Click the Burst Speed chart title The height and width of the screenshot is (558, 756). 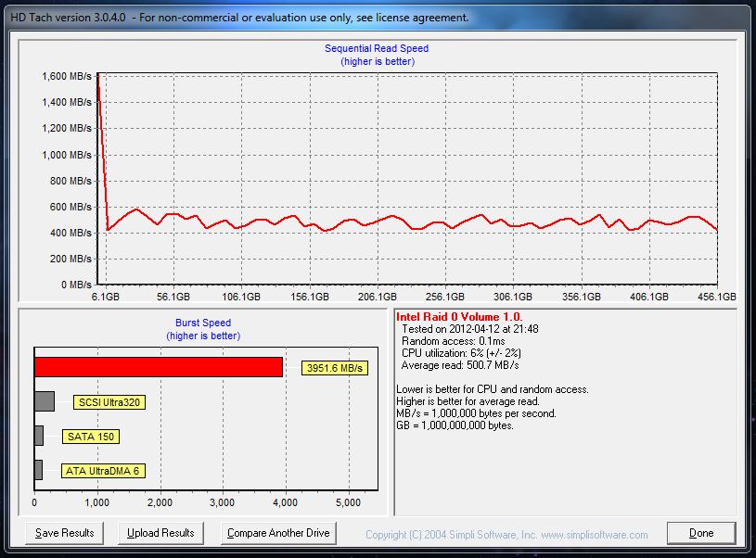[203, 323]
